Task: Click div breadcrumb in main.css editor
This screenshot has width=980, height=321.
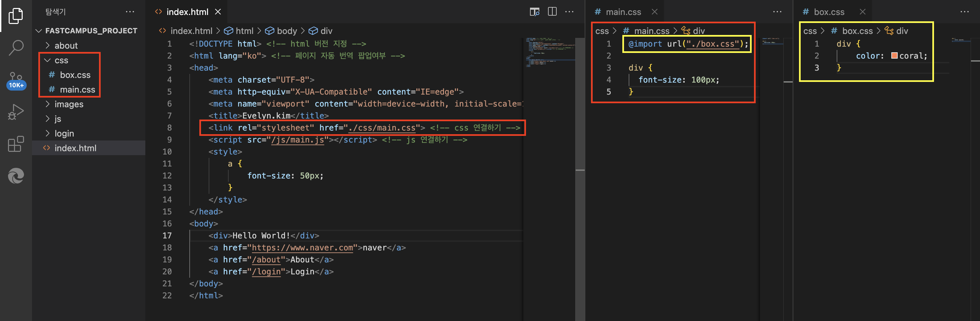Action: pos(693,31)
